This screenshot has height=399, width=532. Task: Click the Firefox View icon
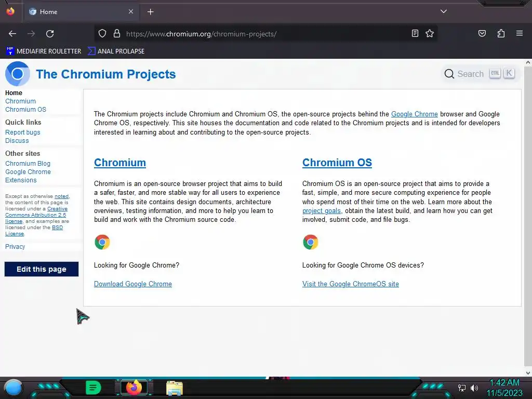pyautogui.click(x=10, y=11)
